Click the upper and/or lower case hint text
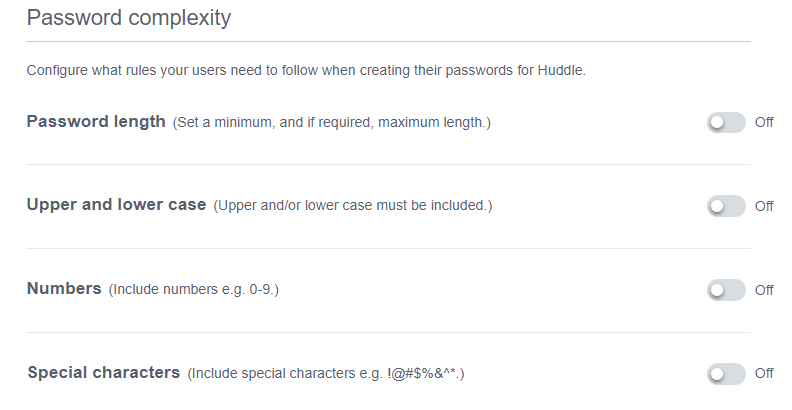 353,206
